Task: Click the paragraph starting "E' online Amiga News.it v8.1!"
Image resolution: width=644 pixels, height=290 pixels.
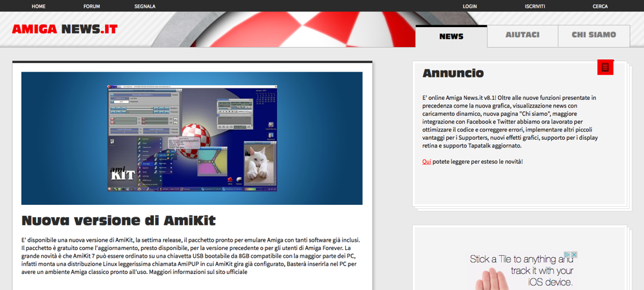Action: click(510, 122)
